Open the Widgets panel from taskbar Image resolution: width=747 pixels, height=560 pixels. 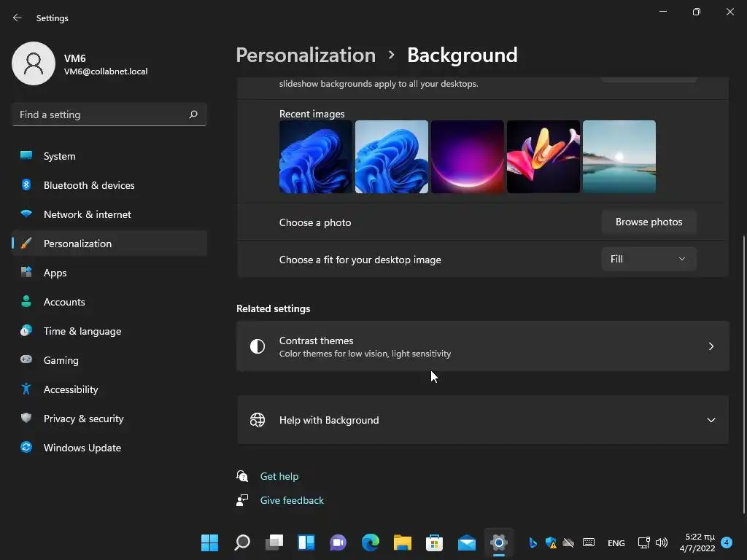(x=306, y=542)
